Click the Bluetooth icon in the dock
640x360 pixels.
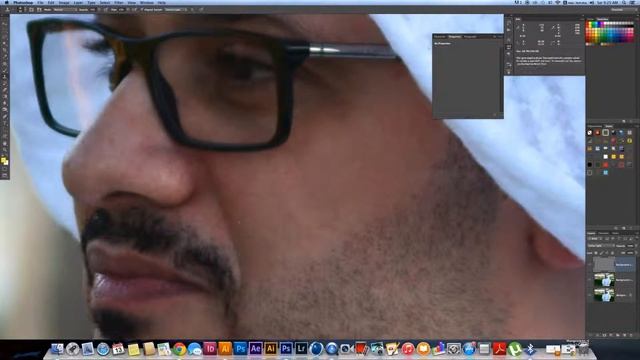[x=530, y=349]
